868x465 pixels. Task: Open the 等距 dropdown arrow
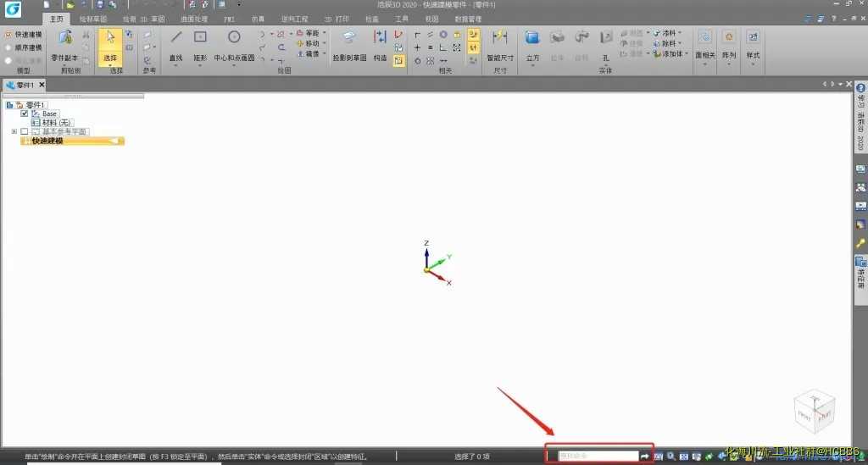point(325,33)
